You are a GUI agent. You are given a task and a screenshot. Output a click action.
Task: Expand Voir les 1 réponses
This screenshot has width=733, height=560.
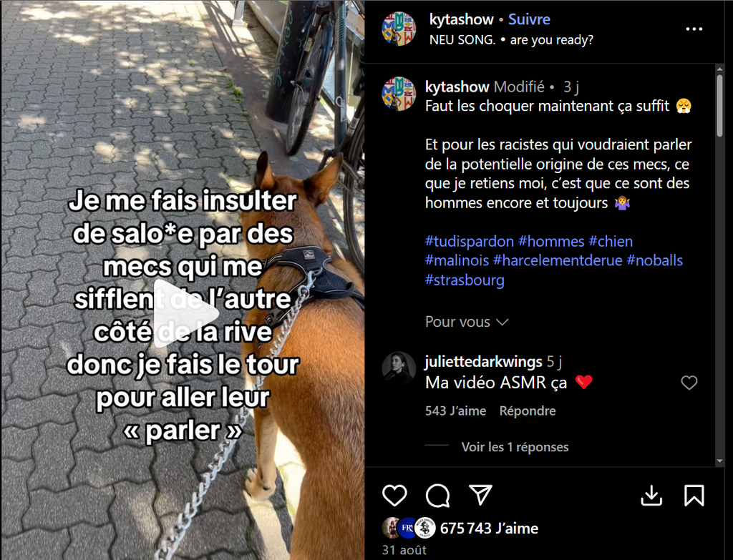pos(515,447)
